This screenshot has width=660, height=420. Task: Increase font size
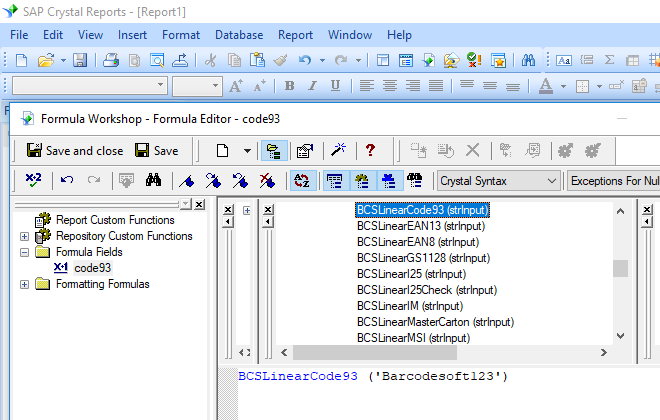click(236, 86)
